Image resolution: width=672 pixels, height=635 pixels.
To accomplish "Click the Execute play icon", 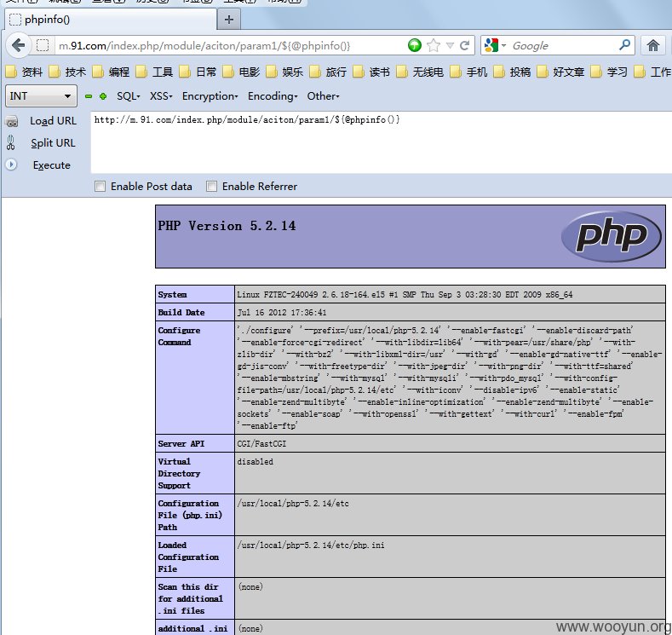I will pos(11,165).
